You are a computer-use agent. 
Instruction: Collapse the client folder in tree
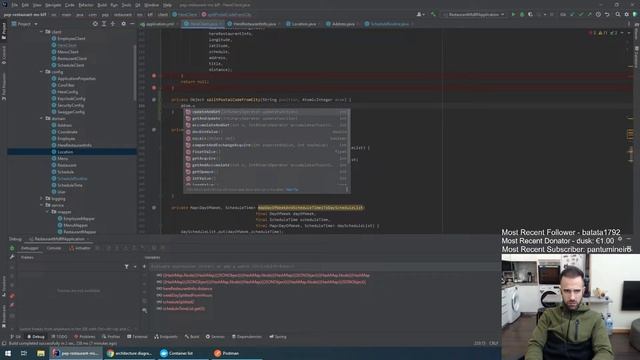pos(41,32)
